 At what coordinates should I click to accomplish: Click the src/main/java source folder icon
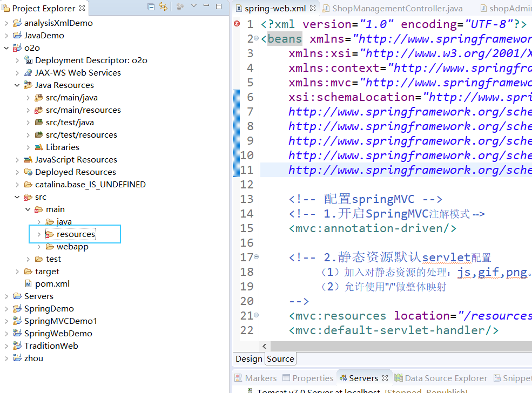coord(39,98)
